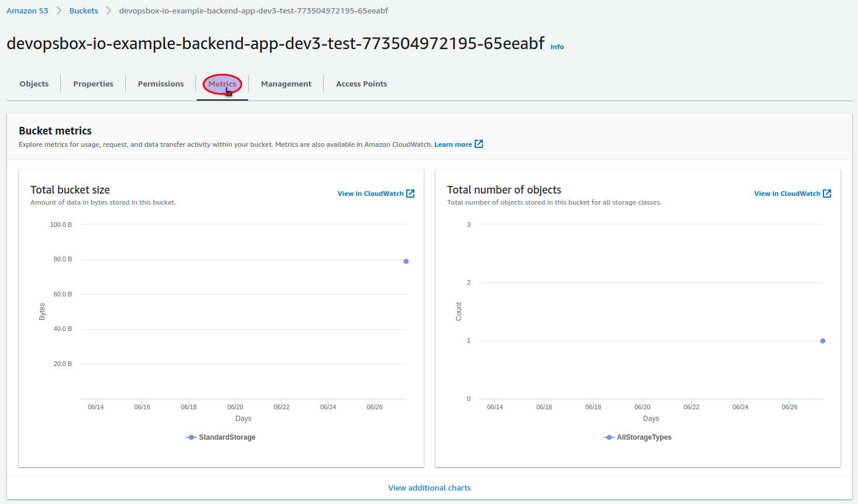The image size is (858, 504).
Task: Select the StandardStorage legend marker
Action: pos(190,437)
